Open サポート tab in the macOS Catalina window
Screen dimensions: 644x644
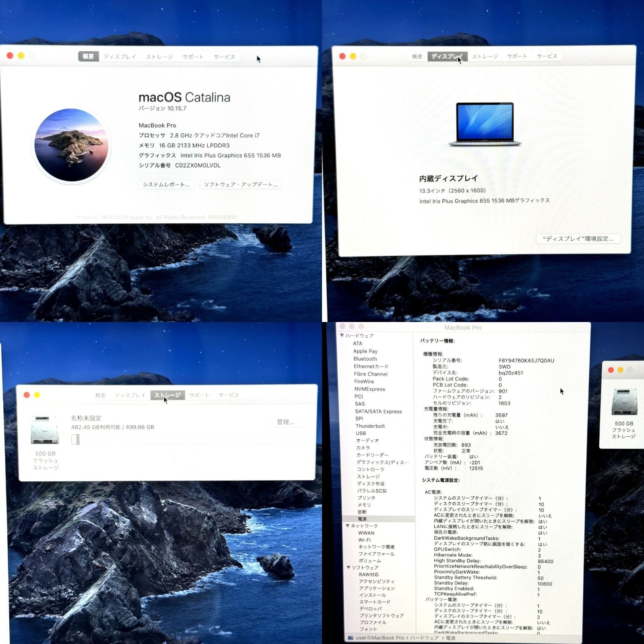[193, 57]
